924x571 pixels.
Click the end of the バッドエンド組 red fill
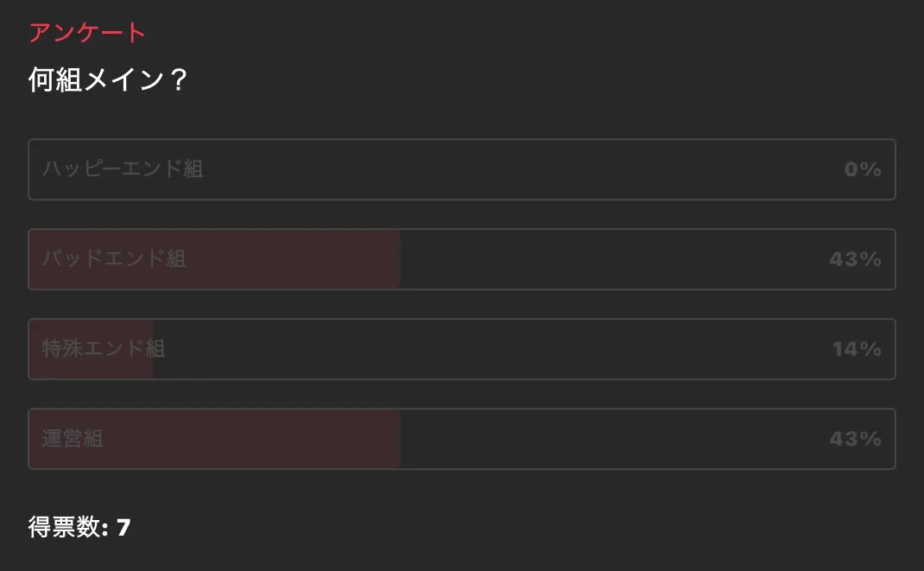(x=396, y=259)
